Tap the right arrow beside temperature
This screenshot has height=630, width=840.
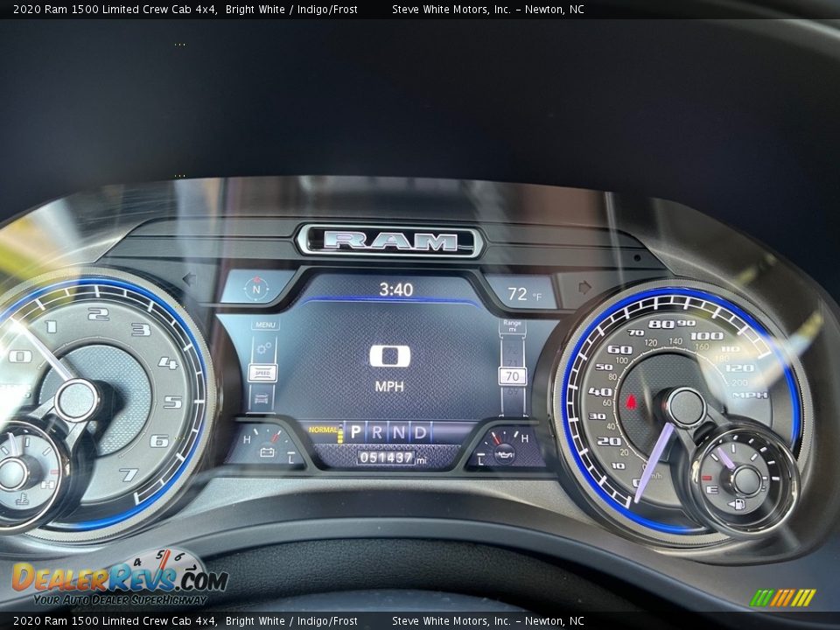(584, 288)
